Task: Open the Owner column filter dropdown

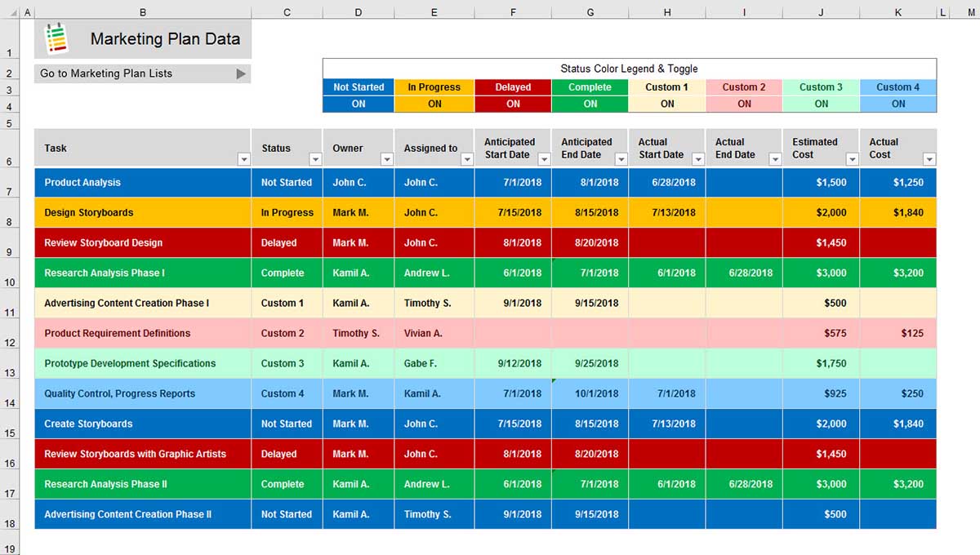Action: click(387, 161)
